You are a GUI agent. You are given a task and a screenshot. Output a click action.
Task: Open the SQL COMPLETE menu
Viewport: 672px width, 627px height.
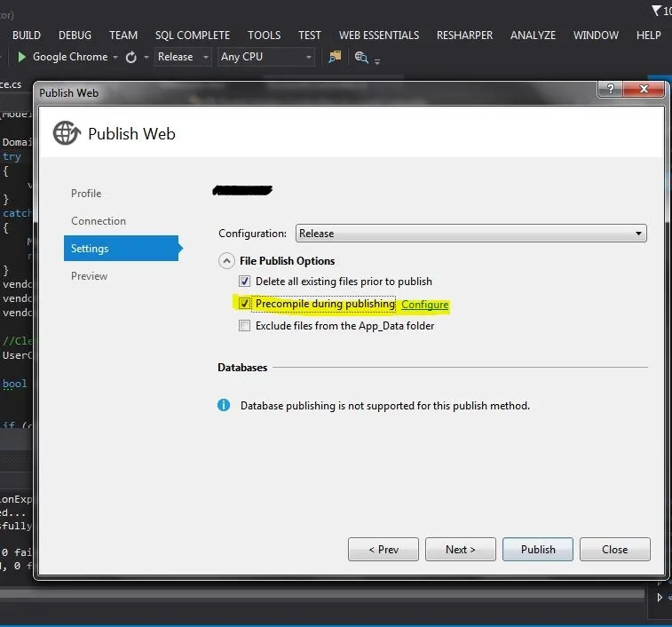coord(193,36)
